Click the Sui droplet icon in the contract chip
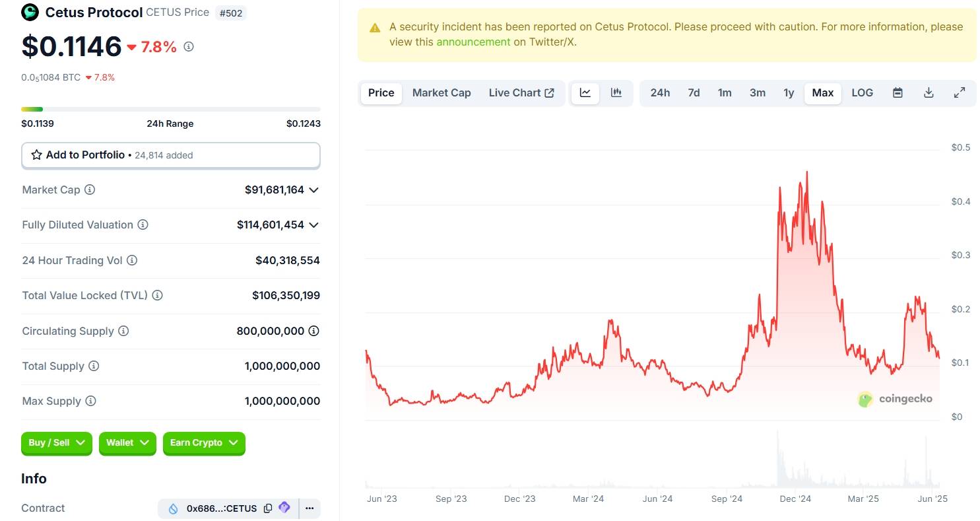This screenshot has width=980, height=521. (x=174, y=508)
